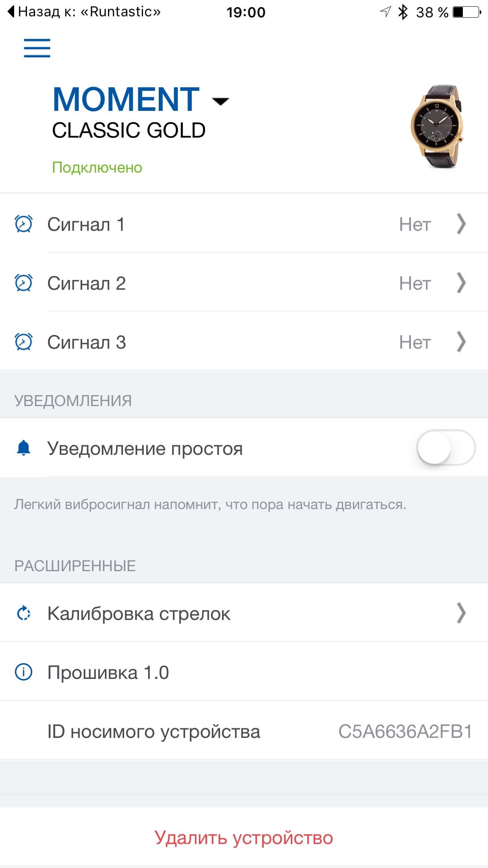Expand the MOMENT device dropdown arrow
Screen dimensions: 488x868
tap(220, 101)
